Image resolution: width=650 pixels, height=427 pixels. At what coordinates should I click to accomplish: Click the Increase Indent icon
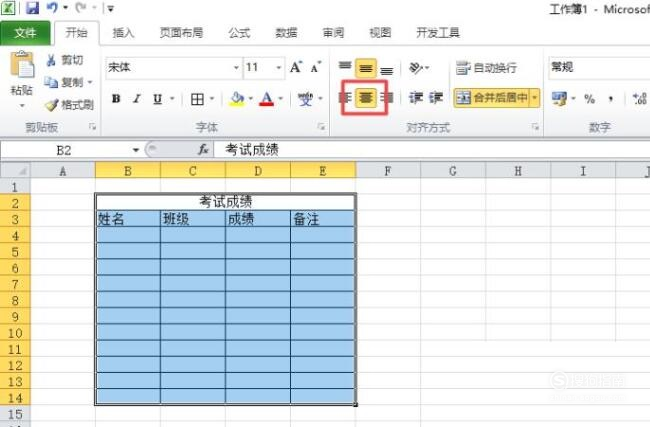(436, 98)
